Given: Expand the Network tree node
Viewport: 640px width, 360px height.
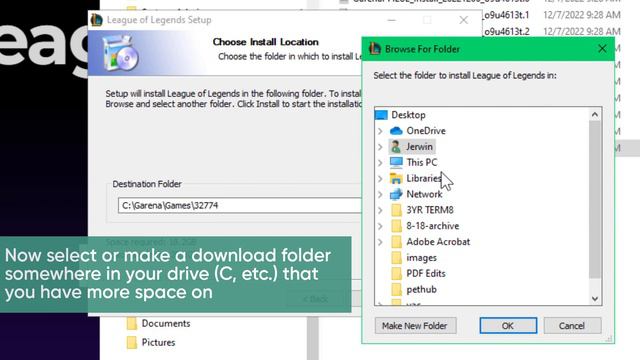Looking at the screenshot, I should click(x=380, y=194).
